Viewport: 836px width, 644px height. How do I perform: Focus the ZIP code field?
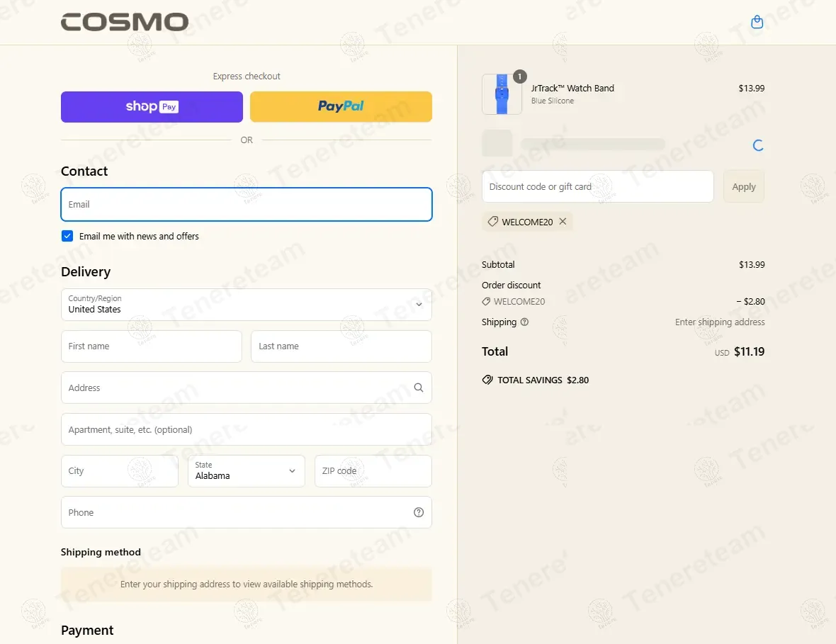373,471
